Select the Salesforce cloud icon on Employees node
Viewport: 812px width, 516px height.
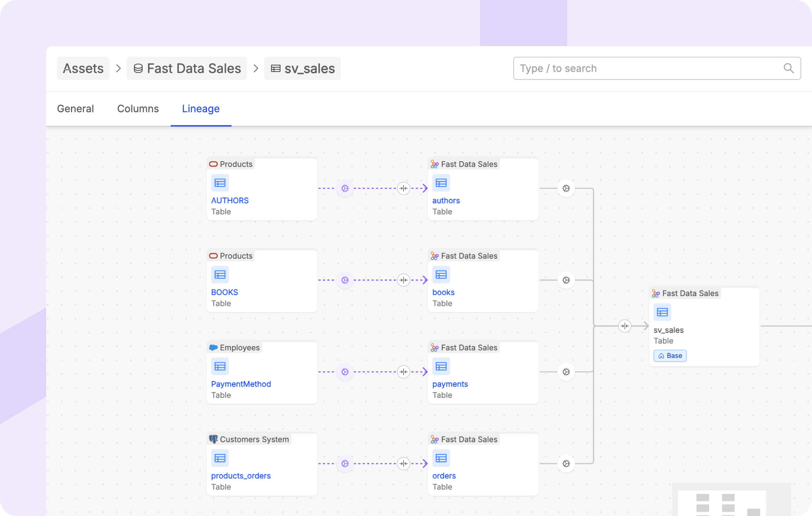tap(214, 347)
